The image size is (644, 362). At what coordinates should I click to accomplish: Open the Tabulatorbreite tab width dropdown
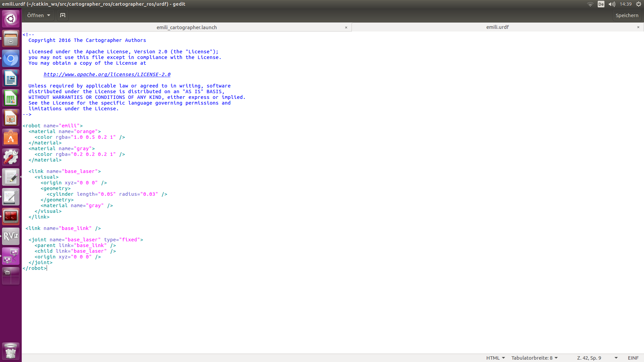534,358
